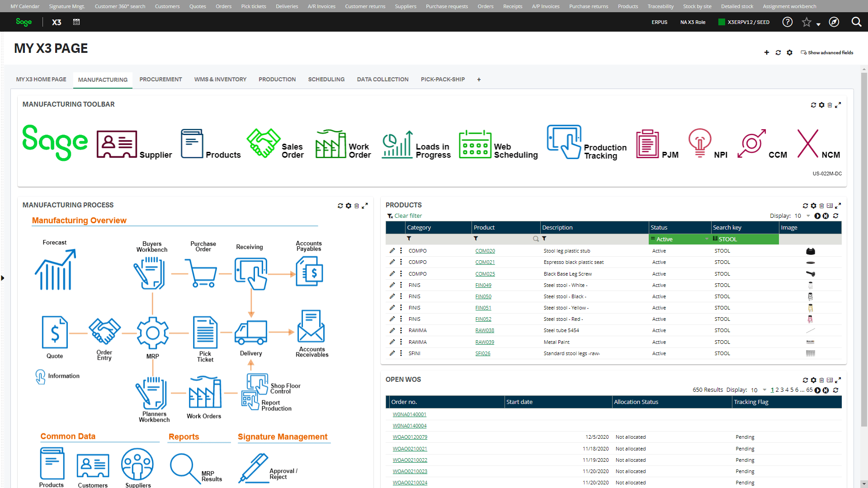Open Production Tracking from the Manufacturing Toolbar
This screenshot has height=488, width=868.
pyautogui.click(x=564, y=142)
